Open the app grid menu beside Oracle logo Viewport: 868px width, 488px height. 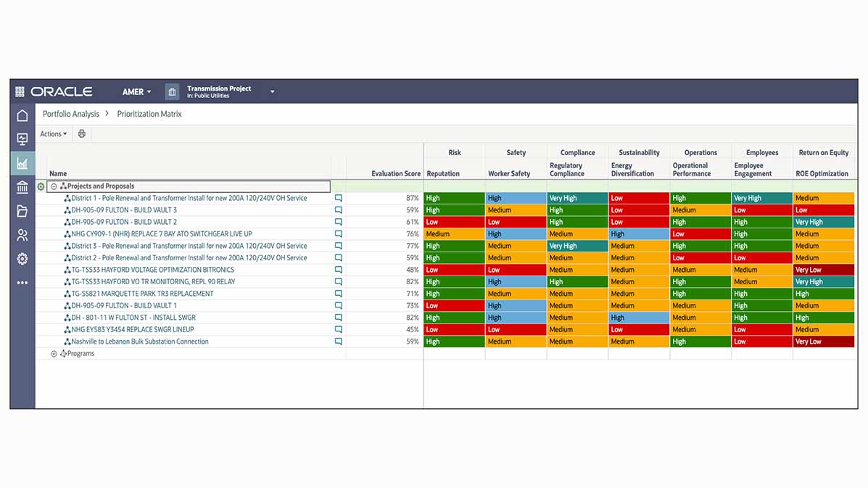(20, 92)
